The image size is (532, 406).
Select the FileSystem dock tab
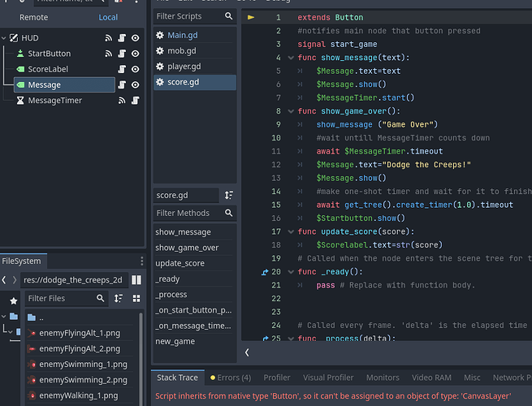tap(24, 261)
